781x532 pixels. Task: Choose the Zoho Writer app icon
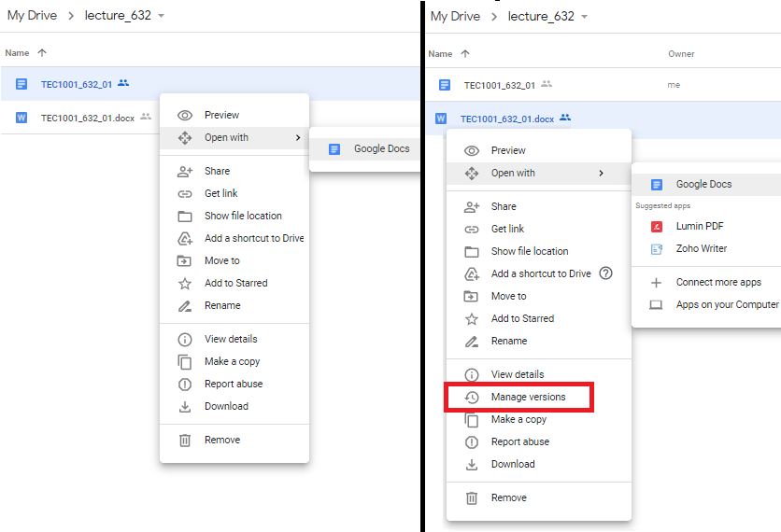657,249
